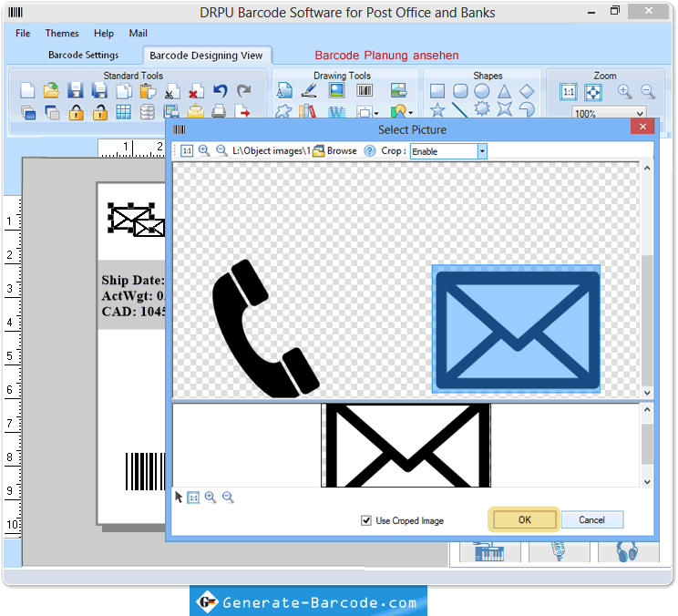The width and height of the screenshot is (678, 616).
Task: Click the Cut scissors icon
Action: pyautogui.click(x=171, y=92)
